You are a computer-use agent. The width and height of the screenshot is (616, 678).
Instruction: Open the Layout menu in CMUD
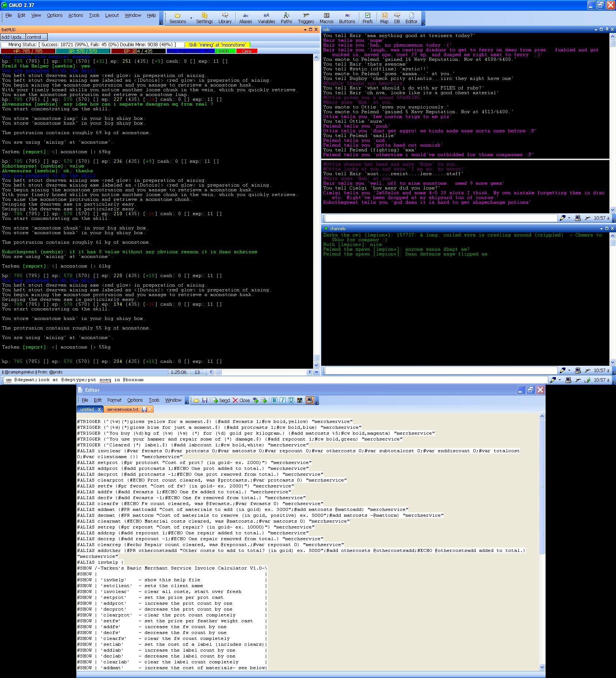pos(112,15)
